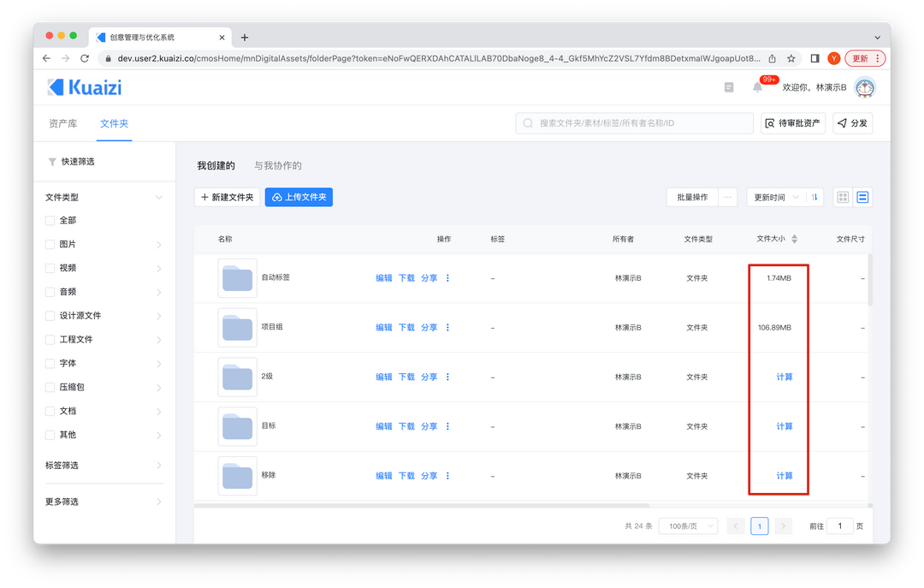Check the 全部 file type checkbox
Viewport: 924px width, 588px height.
(50, 221)
